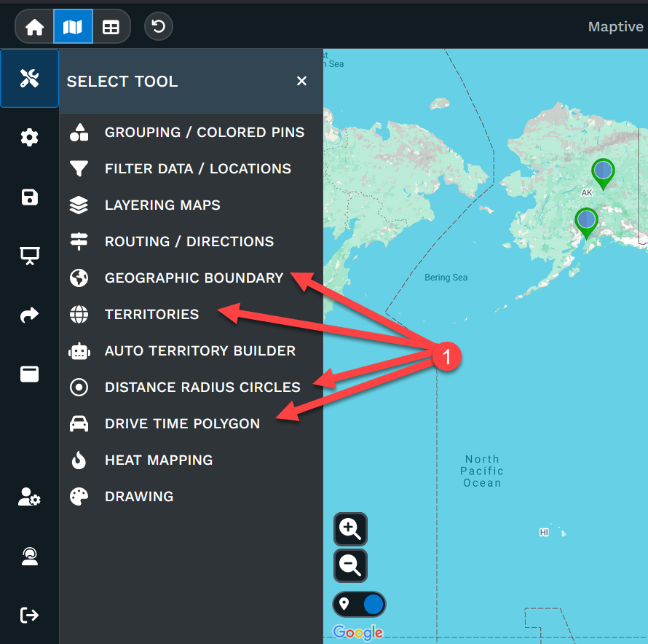
Task: Open user account settings icon
Action: coord(29,497)
